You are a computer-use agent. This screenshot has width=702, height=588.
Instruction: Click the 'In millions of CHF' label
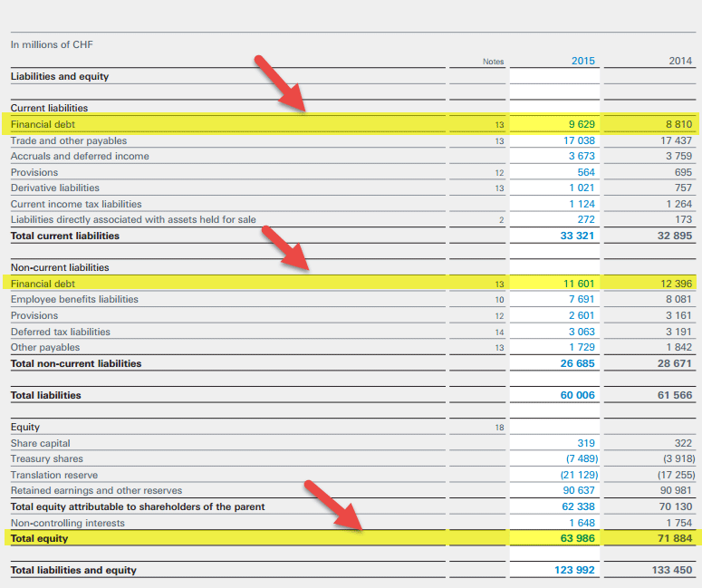click(x=52, y=44)
